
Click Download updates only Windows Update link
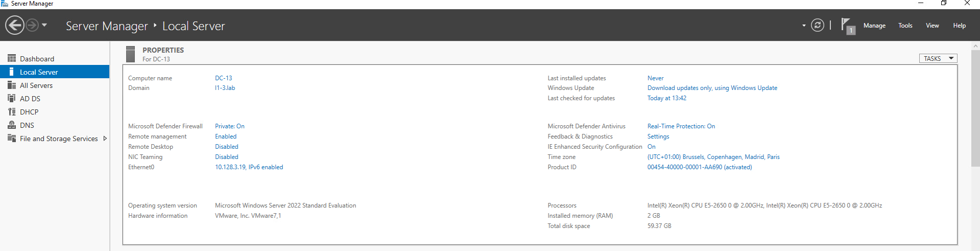pyautogui.click(x=712, y=88)
